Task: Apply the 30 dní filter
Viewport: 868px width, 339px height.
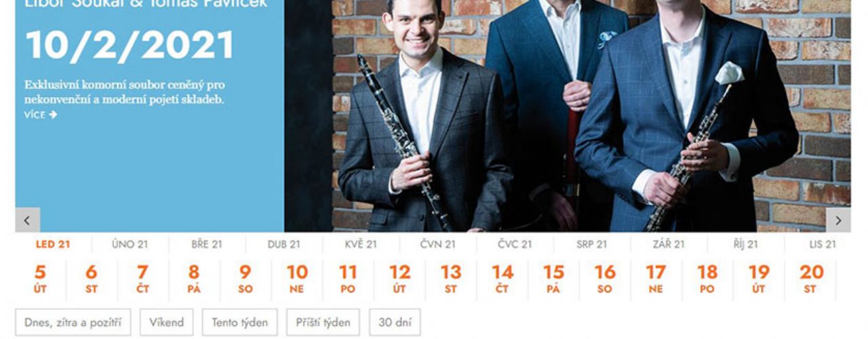Action: pyautogui.click(x=395, y=322)
